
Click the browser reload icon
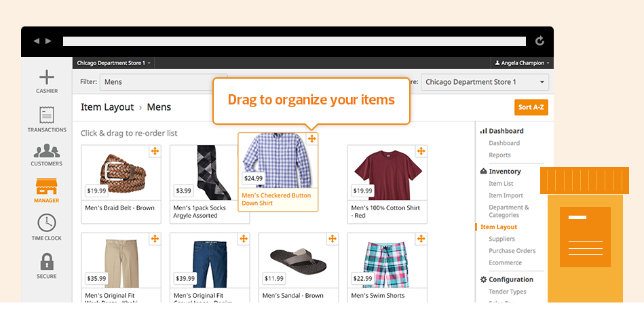pos(539,41)
